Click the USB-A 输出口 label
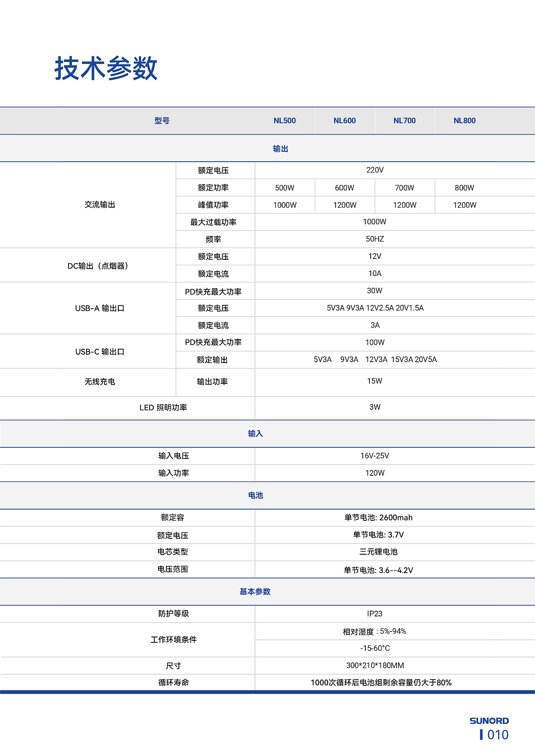 point(99,308)
